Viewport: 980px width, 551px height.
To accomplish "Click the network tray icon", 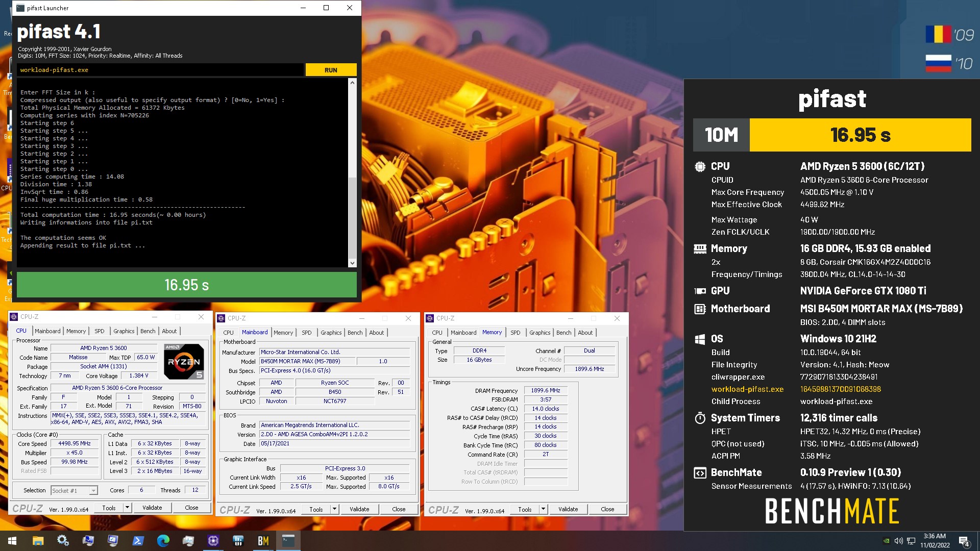I will pos(911,541).
